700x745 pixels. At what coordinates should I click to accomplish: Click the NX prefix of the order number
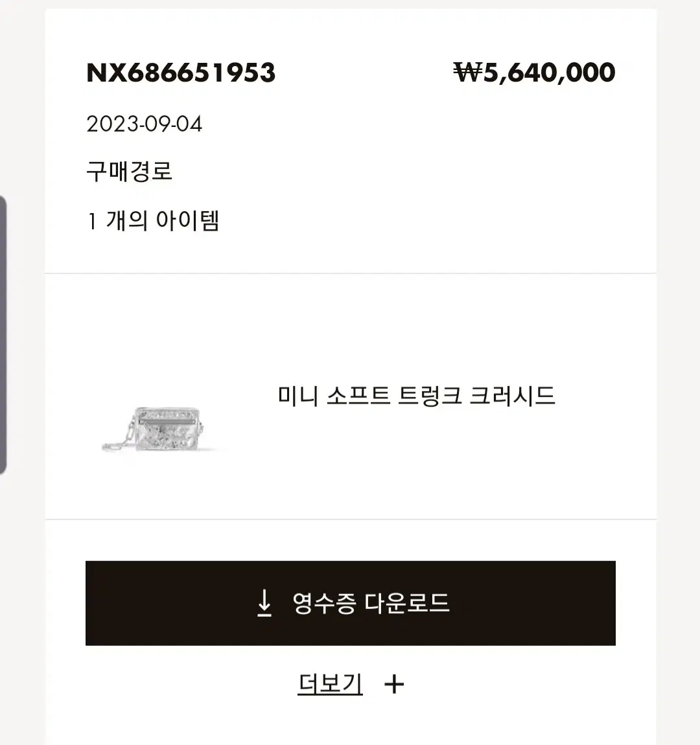107,73
